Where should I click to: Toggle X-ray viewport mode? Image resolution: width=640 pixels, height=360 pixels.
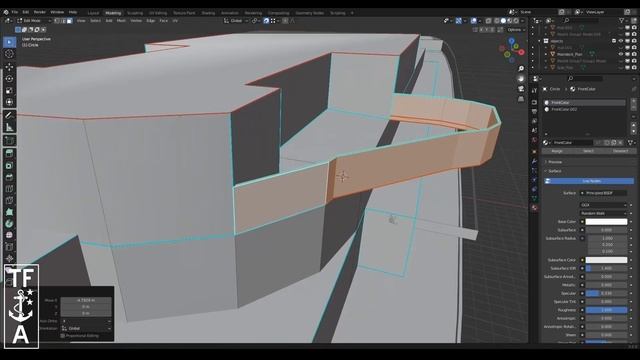click(x=488, y=20)
